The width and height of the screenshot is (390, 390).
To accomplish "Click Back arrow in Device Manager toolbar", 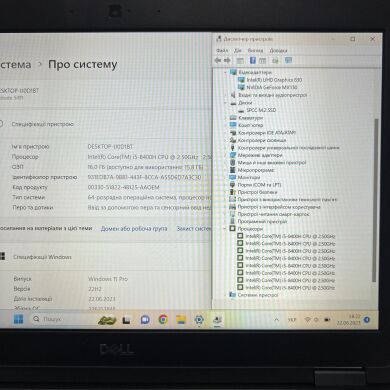I will pos(218,60).
